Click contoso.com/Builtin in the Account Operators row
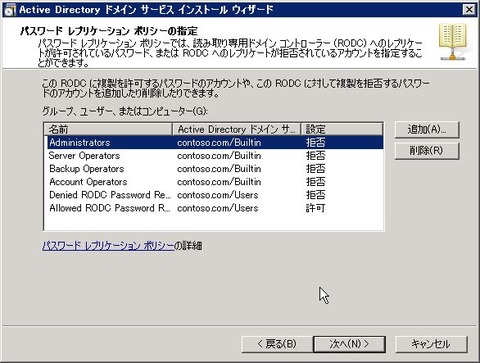 point(219,182)
